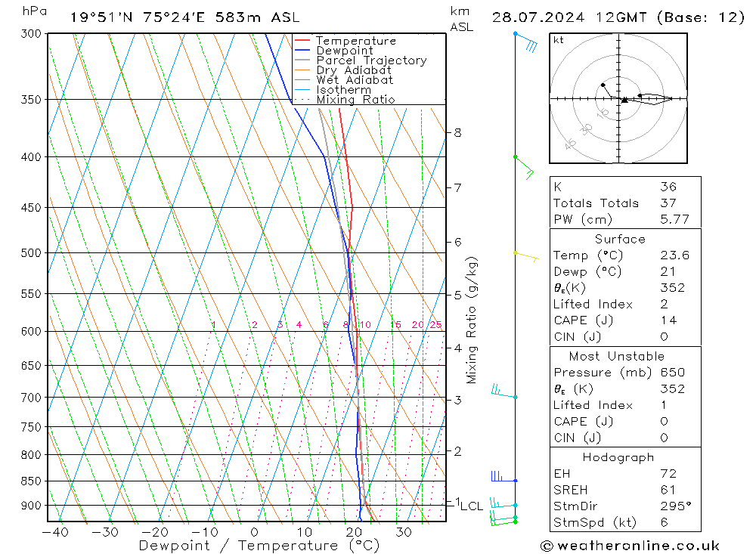
Task: Click the red Temperature legend line
Action: click(x=302, y=41)
